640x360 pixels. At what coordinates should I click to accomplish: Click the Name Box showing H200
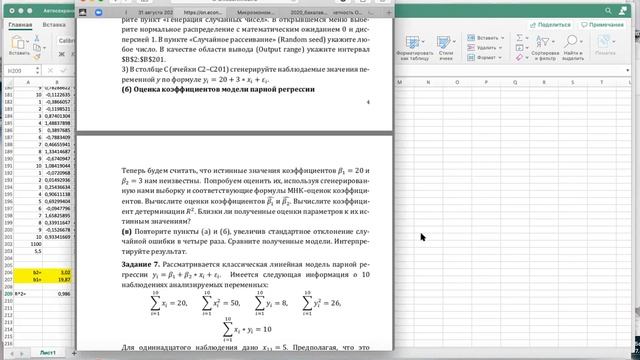point(20,71)
